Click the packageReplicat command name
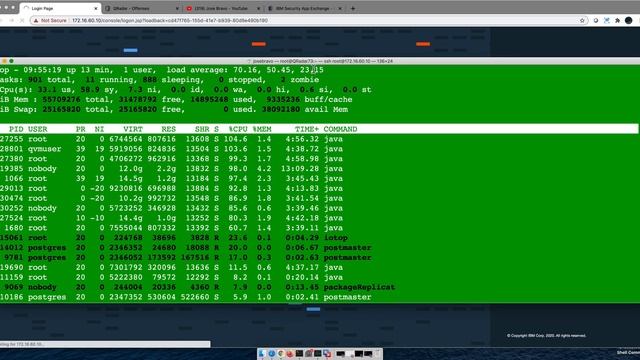Viewport: 640px width, 360px height. [x=359, y=287]
